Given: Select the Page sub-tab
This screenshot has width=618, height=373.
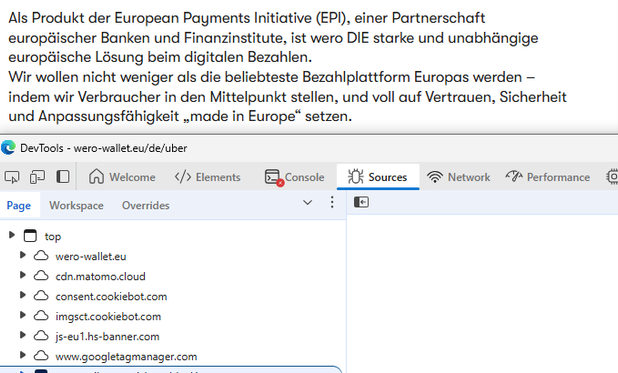Looking at the screenshot, I should tap(19, 205).
